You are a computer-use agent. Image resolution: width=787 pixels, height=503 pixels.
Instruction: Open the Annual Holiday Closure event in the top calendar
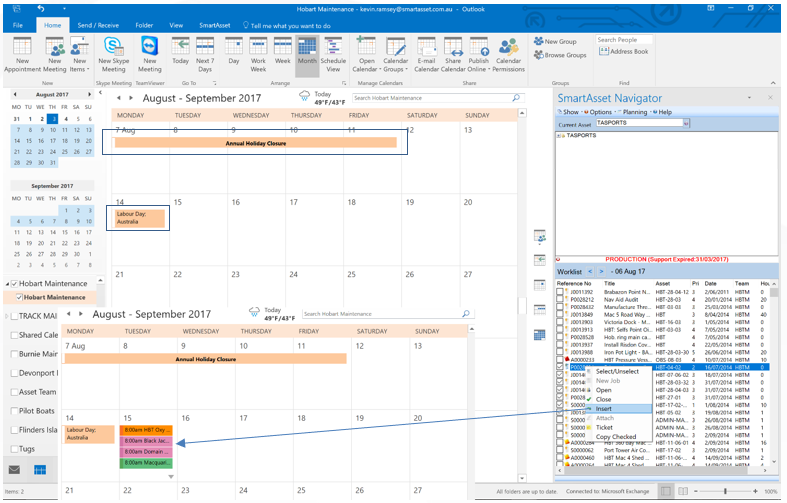click(255, 143)
